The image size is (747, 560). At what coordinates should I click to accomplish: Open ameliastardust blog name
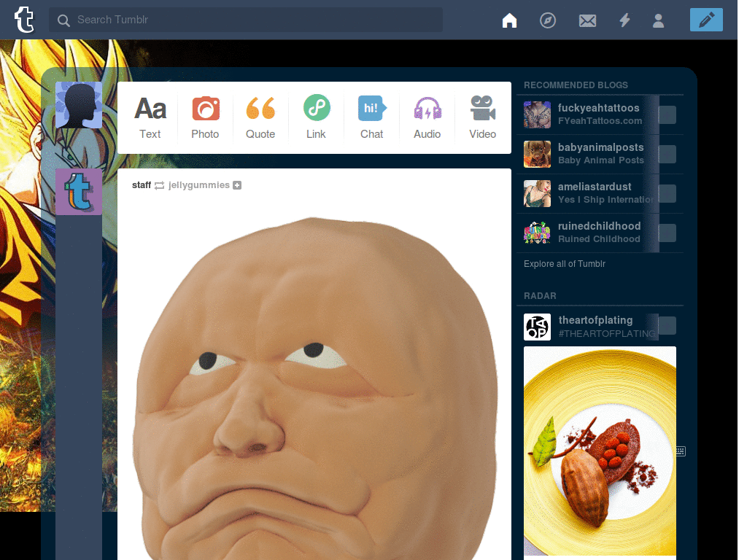click(595, 187)
